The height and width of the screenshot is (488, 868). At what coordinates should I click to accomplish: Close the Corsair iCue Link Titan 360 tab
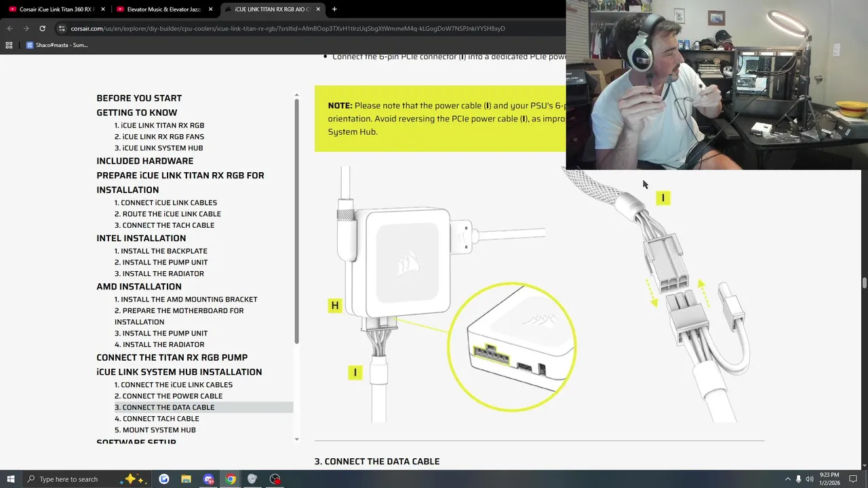(x=103, y=9)
